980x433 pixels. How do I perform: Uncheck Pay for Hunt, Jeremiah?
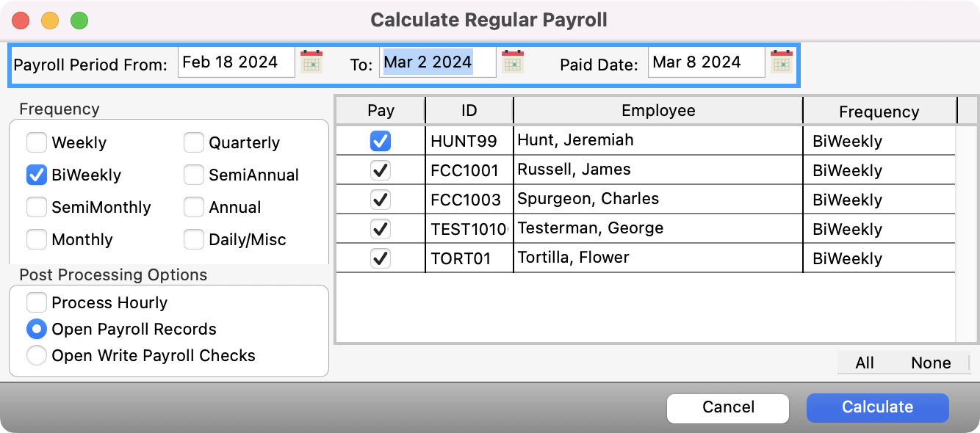[381, 141]
